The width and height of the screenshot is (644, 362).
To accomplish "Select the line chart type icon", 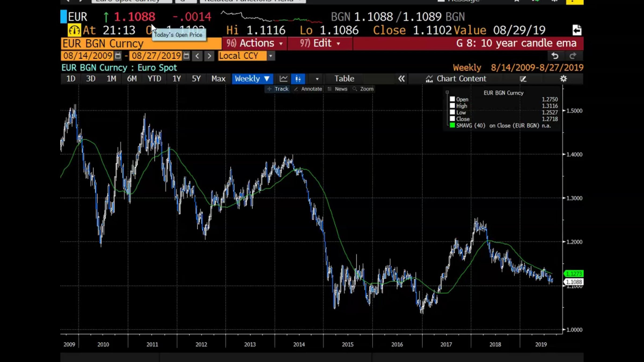I will coord(283,79).
